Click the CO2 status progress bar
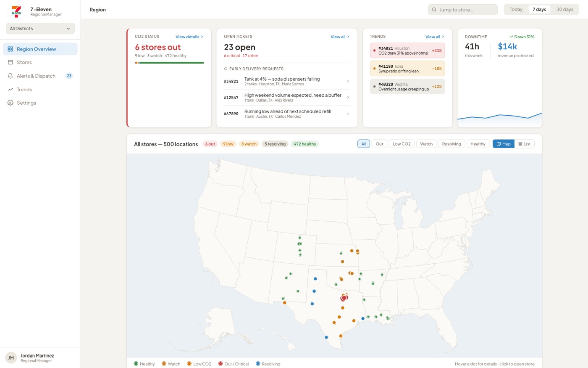Image resolution: width=588 pixels, height=368 pixels. click(169, 63)
